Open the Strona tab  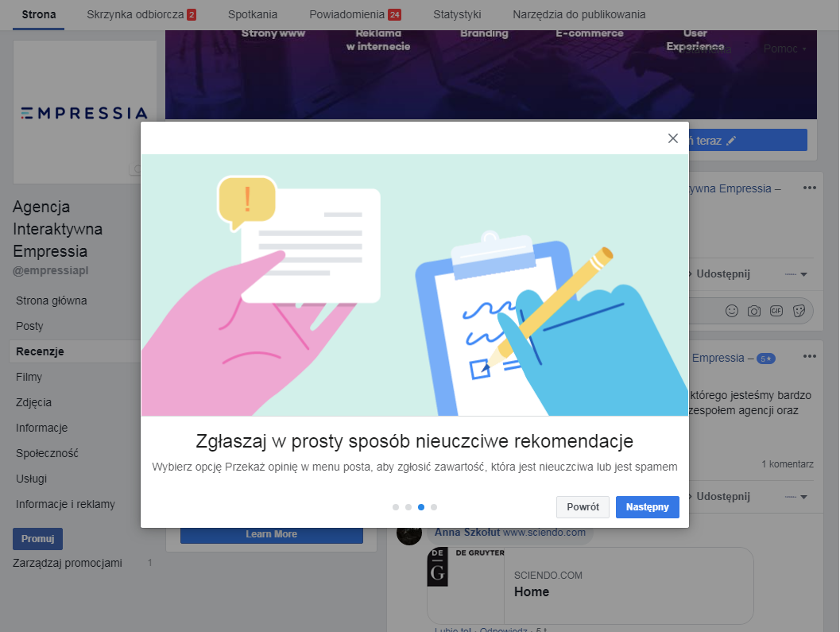[x=39, y=14]
